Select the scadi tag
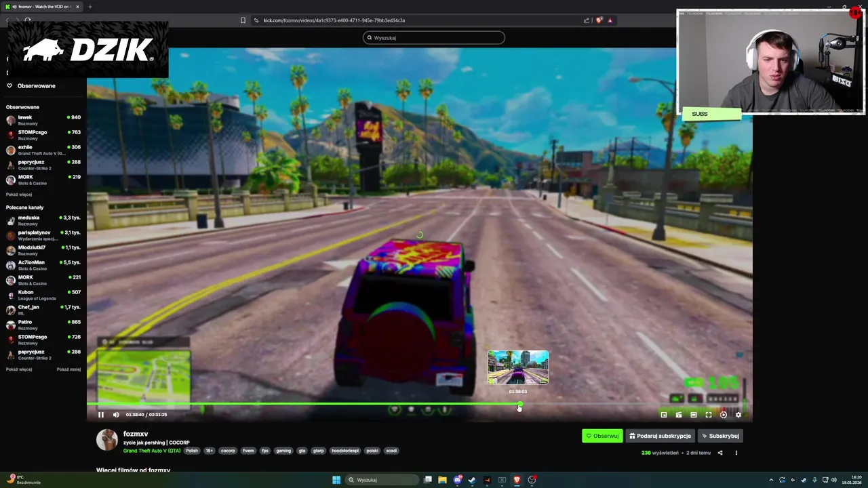The image size is (868, 488). click(391, 451)
